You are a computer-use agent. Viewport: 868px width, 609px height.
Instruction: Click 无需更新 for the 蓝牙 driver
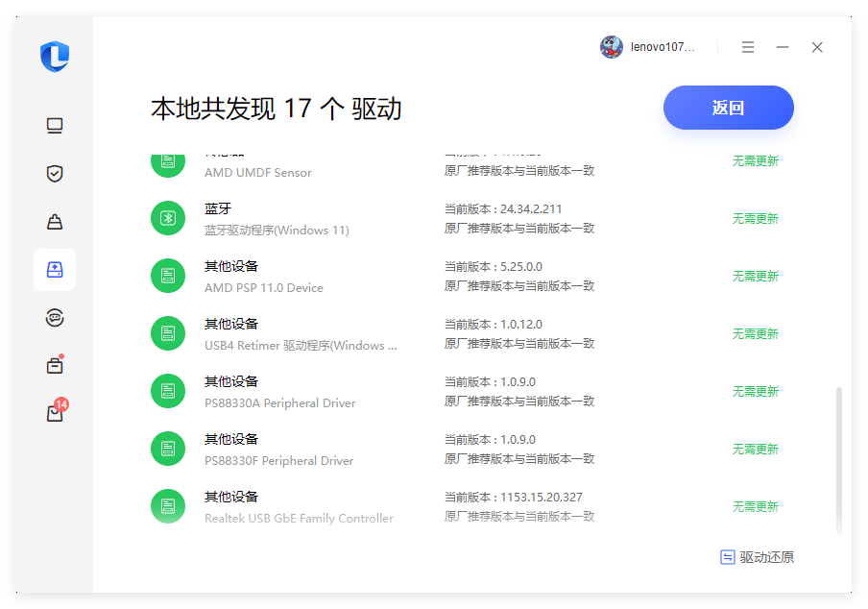[755, 219]
